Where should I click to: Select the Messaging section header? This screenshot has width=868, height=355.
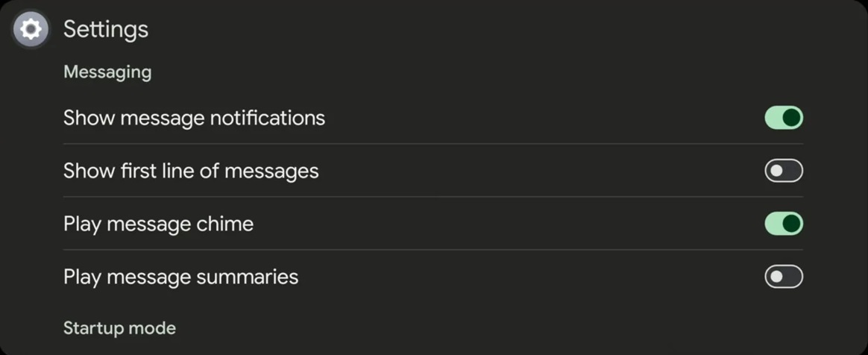point(107,72)
